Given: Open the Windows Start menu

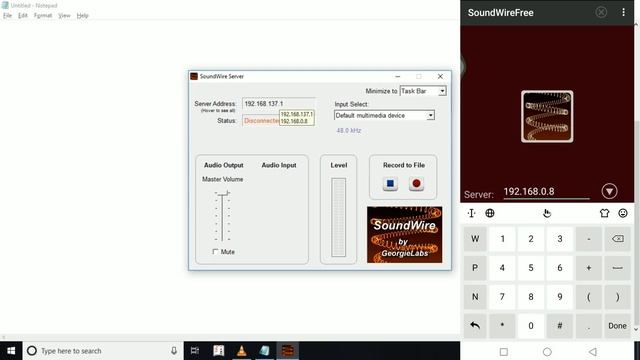Looking at the screenshot, I should (11, 351).
